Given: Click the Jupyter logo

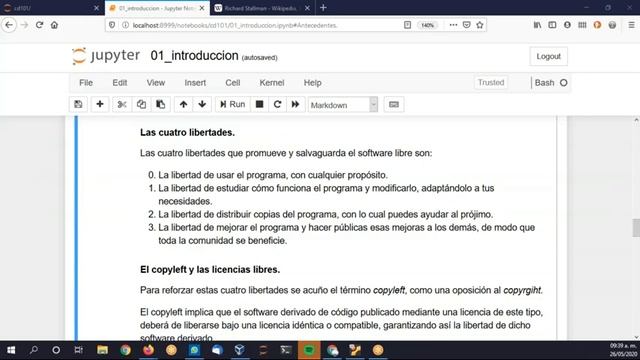Looking at the screenshot, I should pyautogui.click(x=106, y=56).
